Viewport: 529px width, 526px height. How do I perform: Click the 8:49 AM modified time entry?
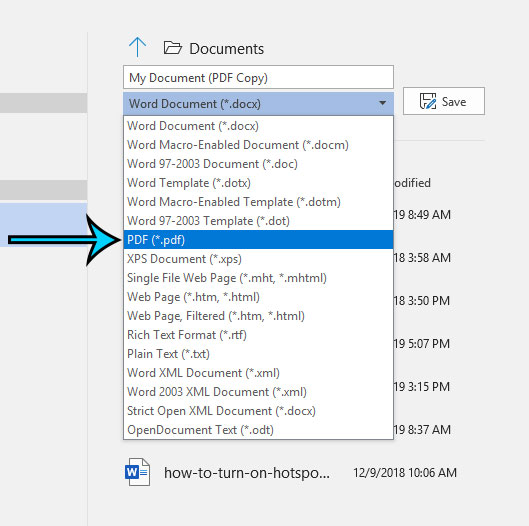[422, 215]
